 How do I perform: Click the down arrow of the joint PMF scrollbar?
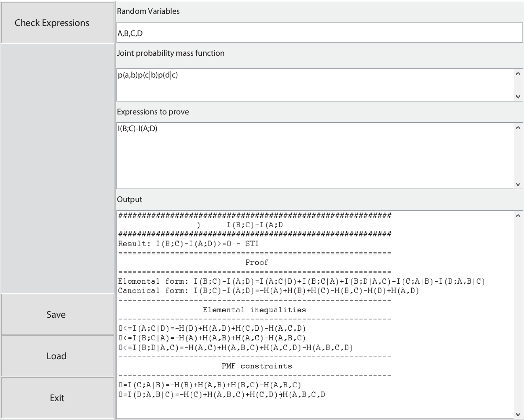coord(518,96)
